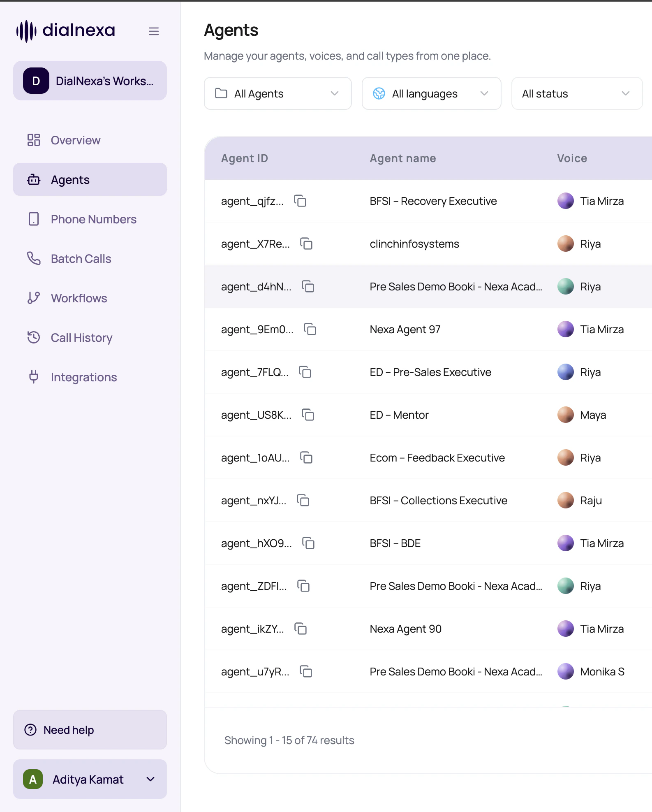Click Raju voice avatar for Collections Executive

pyautogui.click(x=566, y=501)
